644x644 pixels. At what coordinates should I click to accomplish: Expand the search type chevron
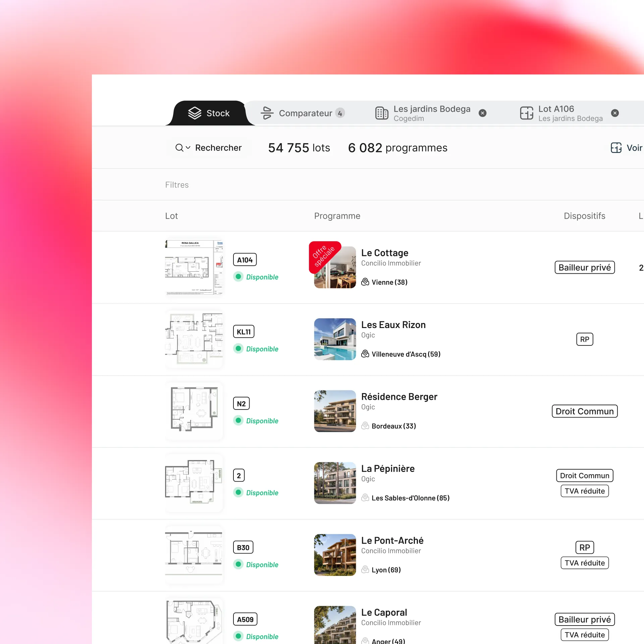188,148
